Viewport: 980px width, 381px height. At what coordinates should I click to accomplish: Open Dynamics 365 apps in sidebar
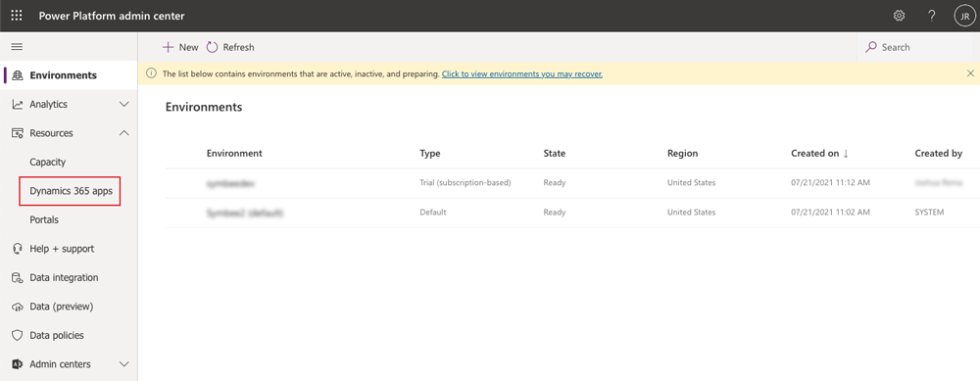72,191
